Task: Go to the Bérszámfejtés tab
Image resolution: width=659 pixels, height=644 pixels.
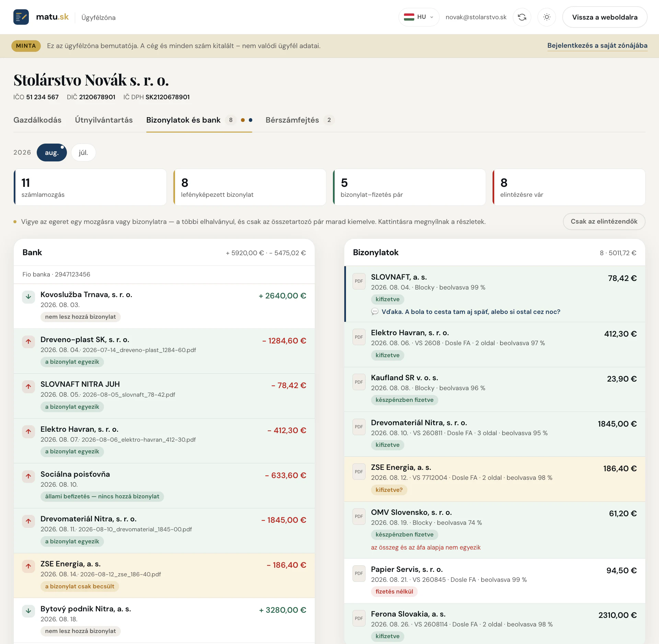Action: click(x=300, y=120)
